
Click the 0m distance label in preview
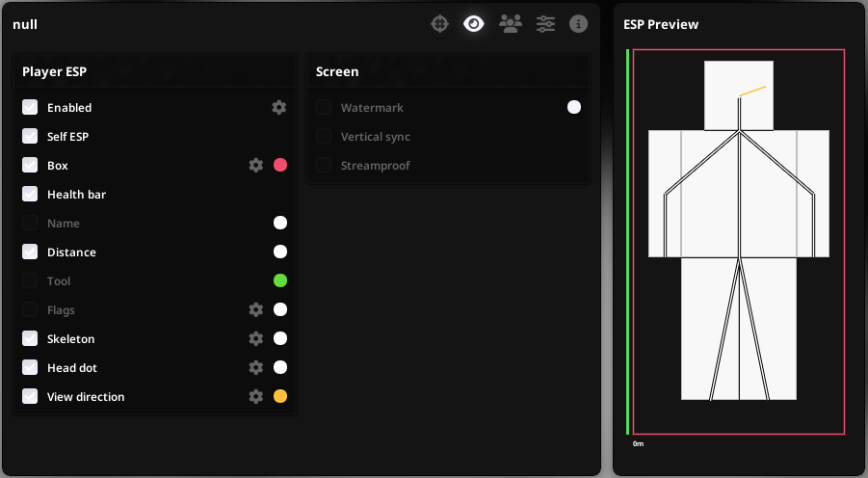click(x=639, y=443)
